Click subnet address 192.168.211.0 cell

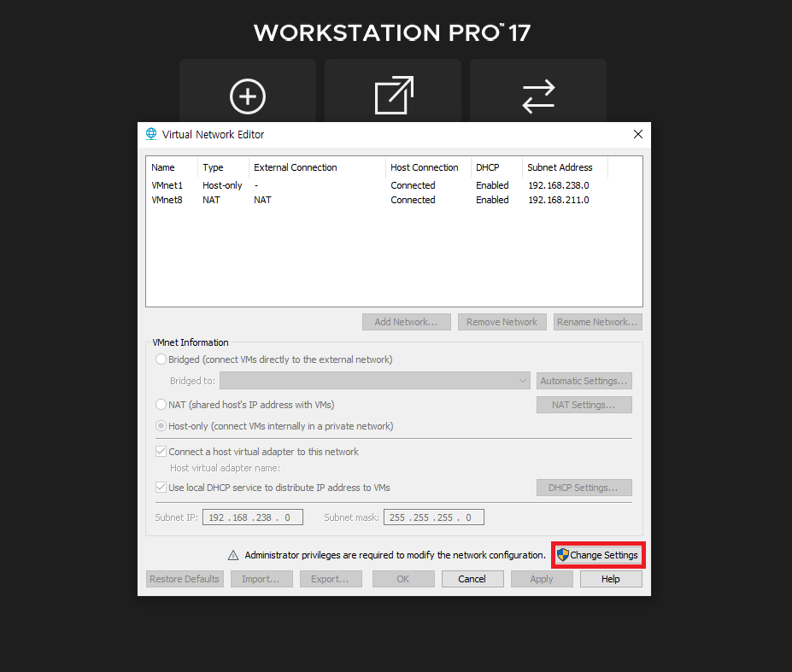(x=559, y=200)
